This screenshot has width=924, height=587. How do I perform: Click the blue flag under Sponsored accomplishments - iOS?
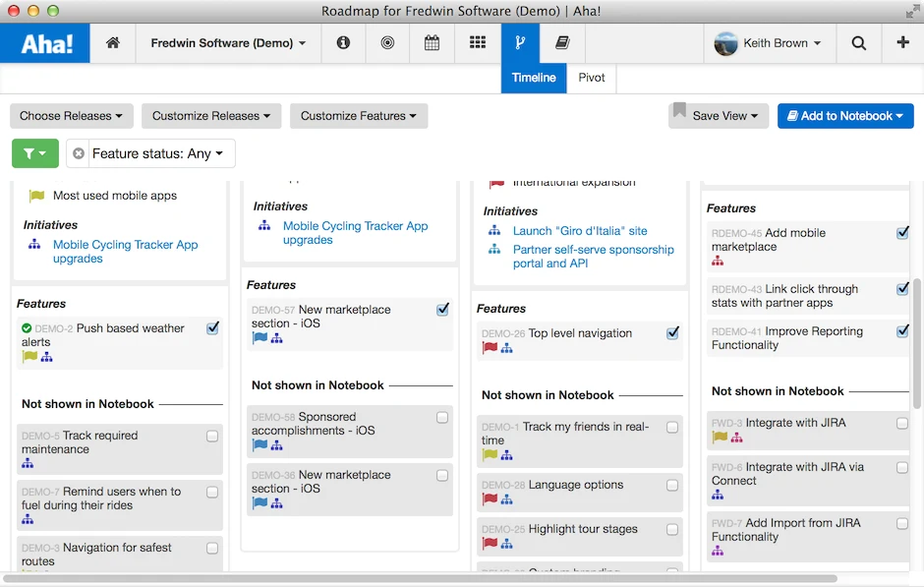pyautogui.click(x=260, y=445)
